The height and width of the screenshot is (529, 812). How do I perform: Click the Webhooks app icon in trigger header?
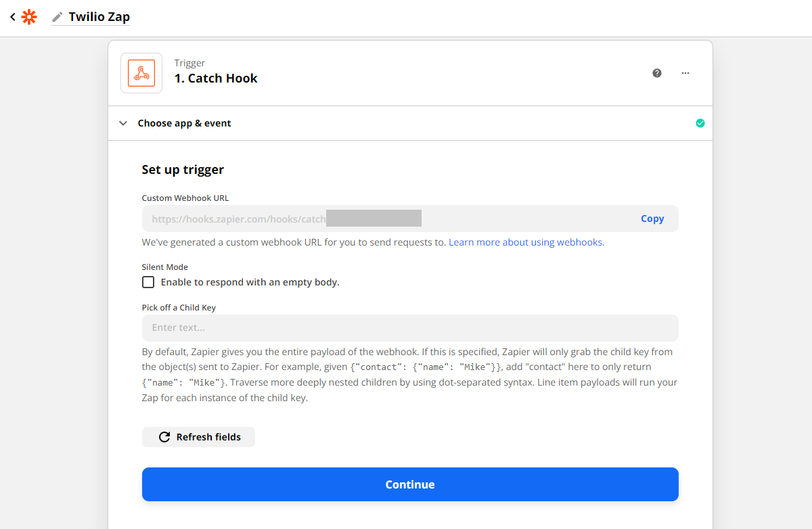(141, 73)
